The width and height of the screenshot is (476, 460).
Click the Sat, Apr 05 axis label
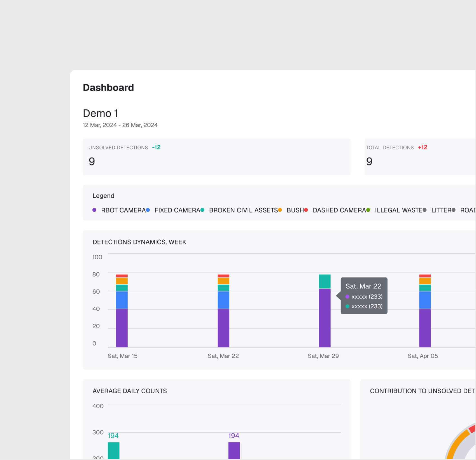(x=423, y=356)
